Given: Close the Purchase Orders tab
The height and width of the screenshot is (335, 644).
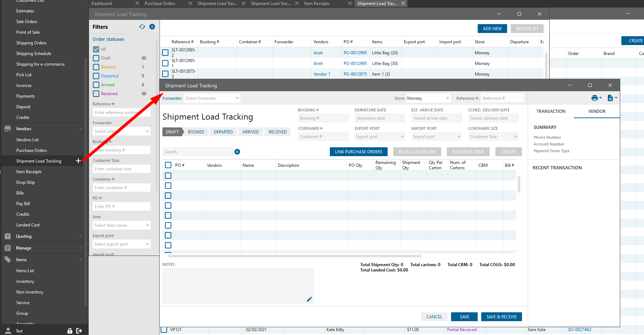Looking at the screenshot, I should point(190,4).
